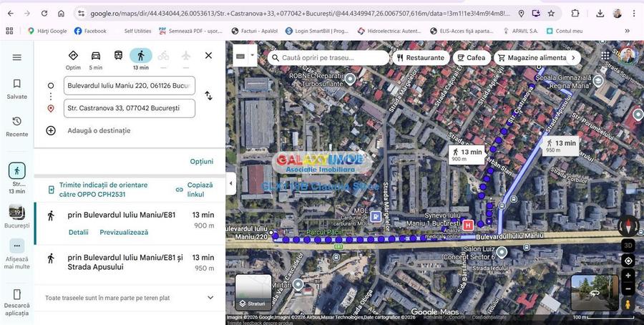Select flights travel mode
This screenshot has width=644, height=325.
click(186, 55)
